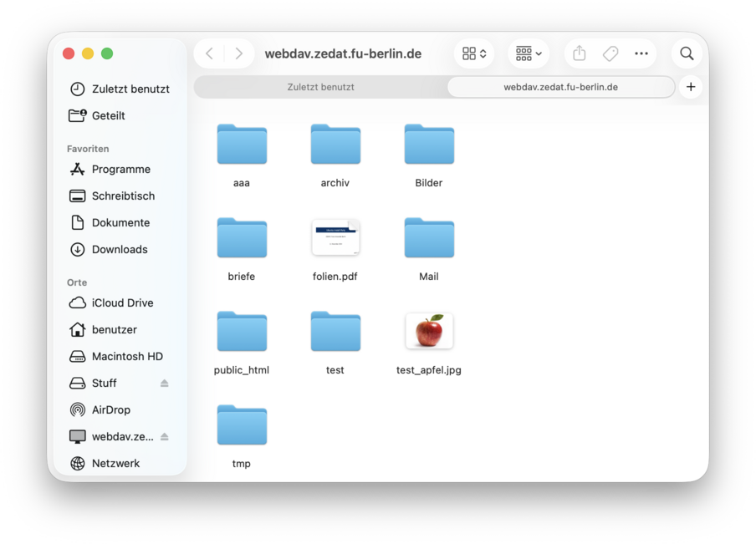
Task: Click the new tab plus button
Action: tap(691, 86)
